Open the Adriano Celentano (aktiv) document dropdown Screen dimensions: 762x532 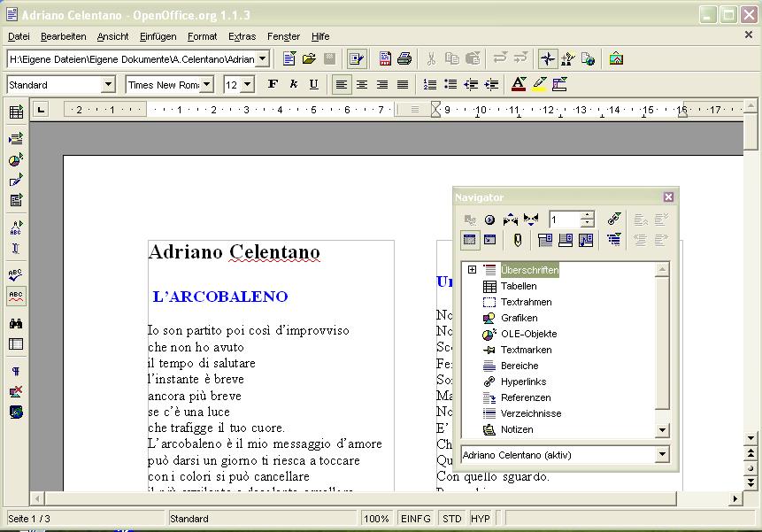(662, 455)
